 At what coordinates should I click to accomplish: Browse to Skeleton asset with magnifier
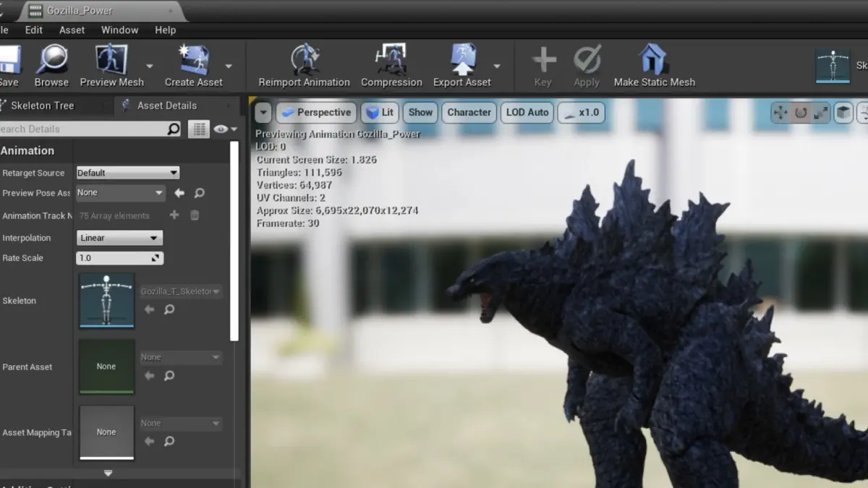(x=169, y=309)
